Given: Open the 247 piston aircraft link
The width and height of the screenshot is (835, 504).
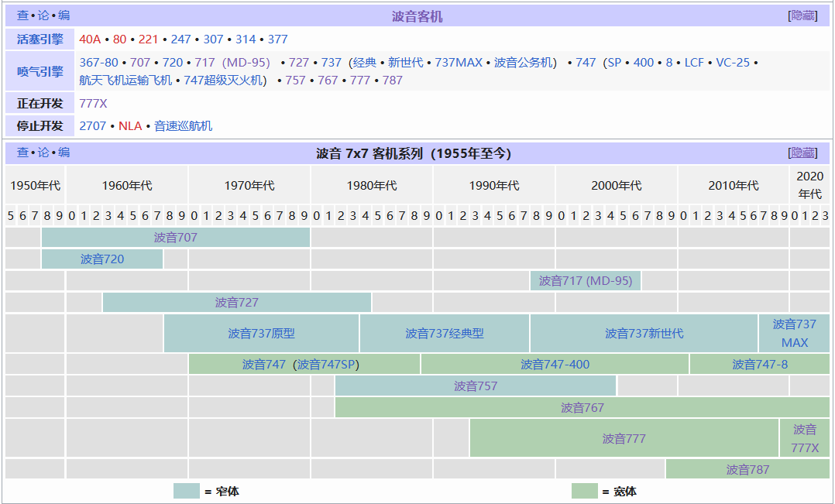Looking at the screenshot, I should [180, 39].
